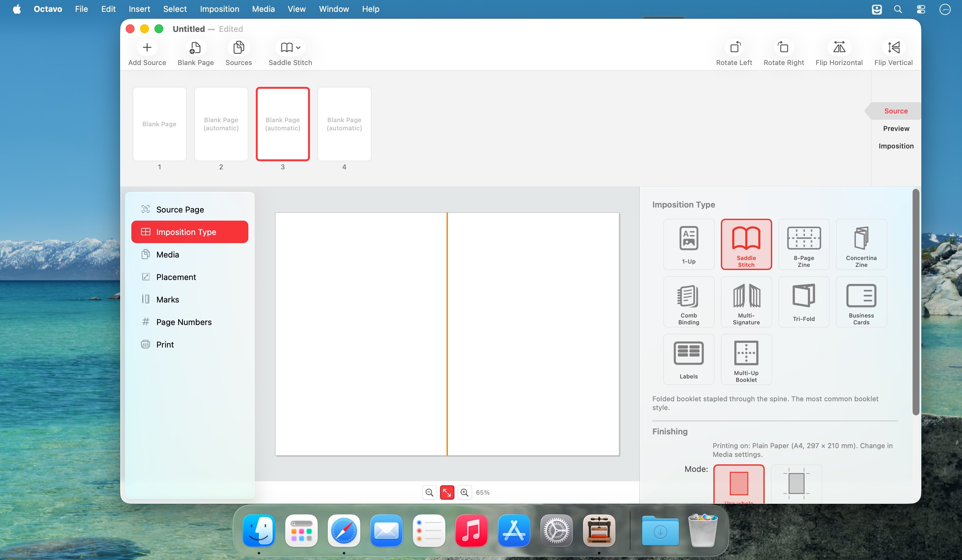Open the Saddle Stitch toolbar dropdown

(x=291, y=48)
